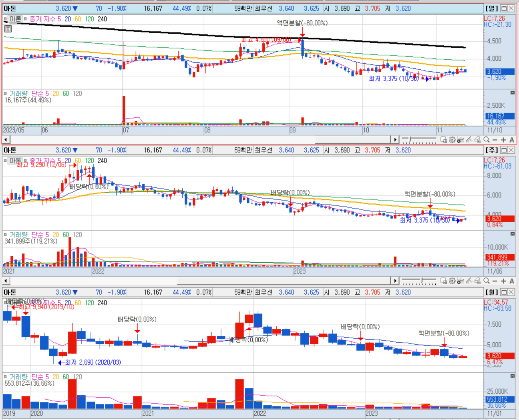This screenshot has height=420, width=519.
Task: Click the 액면분할(-80,00%) marker in daily chart
Action: [302, 23]
